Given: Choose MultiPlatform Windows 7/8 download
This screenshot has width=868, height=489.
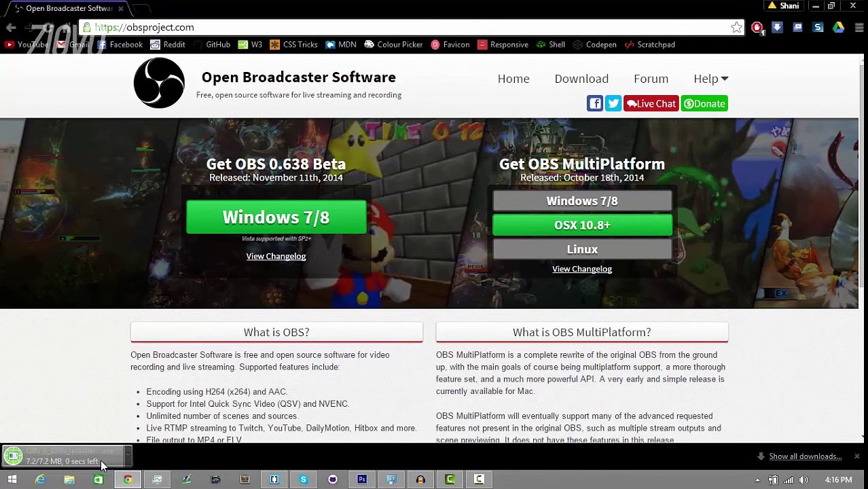Looking at the screenshot, I should (x=582, y=201).
